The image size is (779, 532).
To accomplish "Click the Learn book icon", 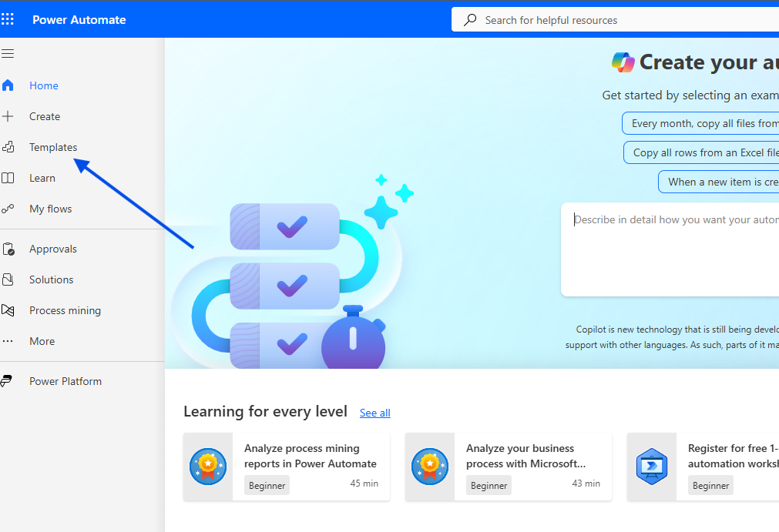I will 8,178.
